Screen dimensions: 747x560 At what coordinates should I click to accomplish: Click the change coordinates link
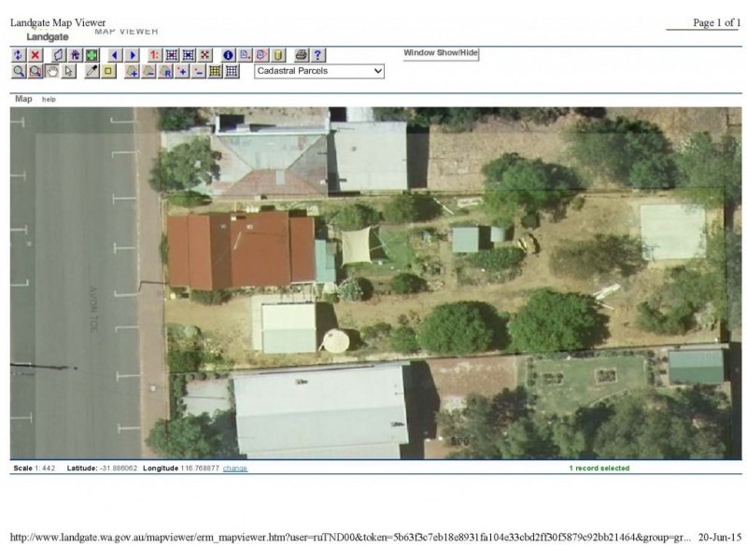click(235, 469)
